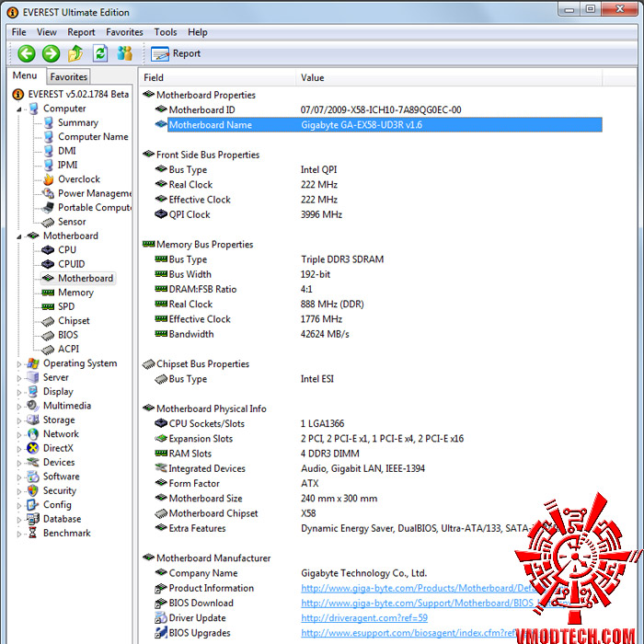
Task: Select the Memory module icon in tree
Action: click(x=48, y=293)
